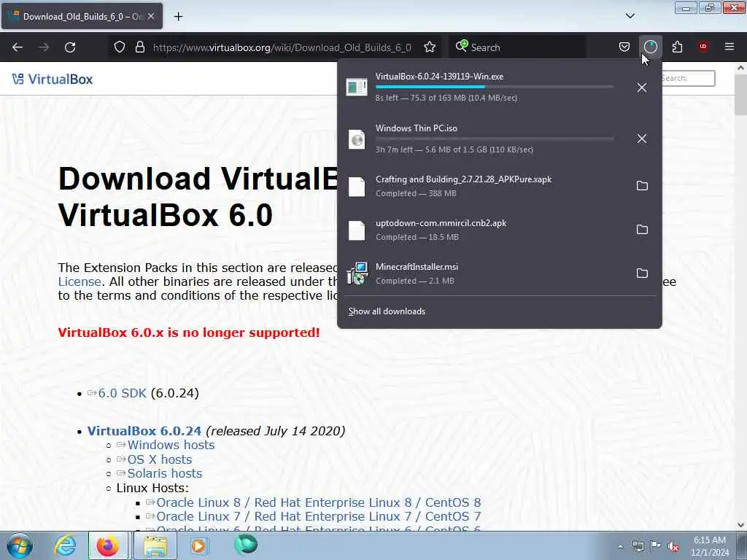
Task: Reload the current page
Action: 70,47
